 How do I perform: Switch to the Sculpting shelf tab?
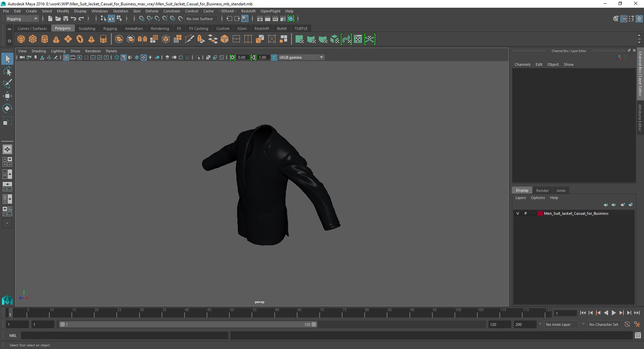point(87,29)
